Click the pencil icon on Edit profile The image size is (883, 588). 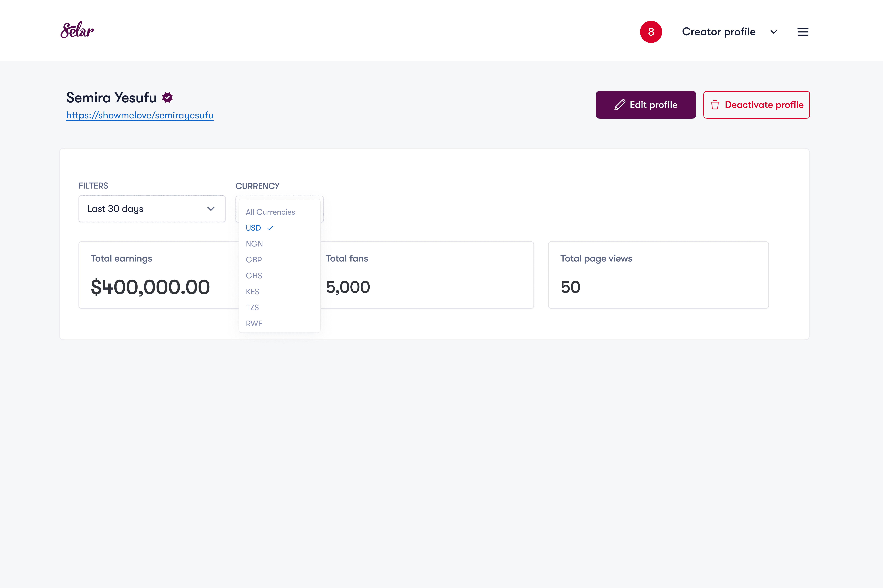[x=619, y=105]
